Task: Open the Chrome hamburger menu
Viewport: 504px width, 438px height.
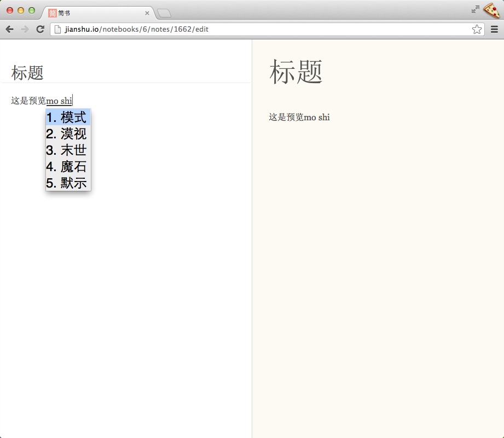Action: pyautogui.click(x=494, y=30)
